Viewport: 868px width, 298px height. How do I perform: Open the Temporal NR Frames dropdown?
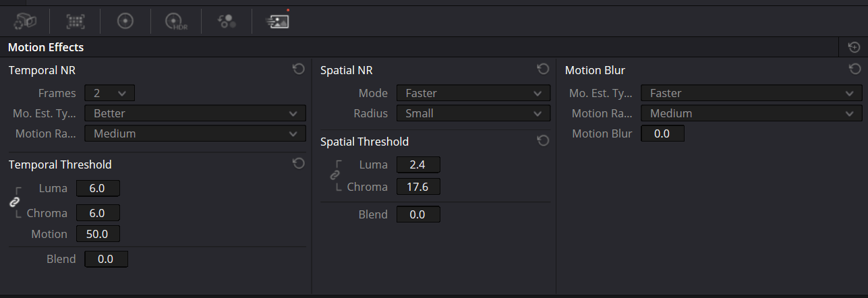[109, 93]
